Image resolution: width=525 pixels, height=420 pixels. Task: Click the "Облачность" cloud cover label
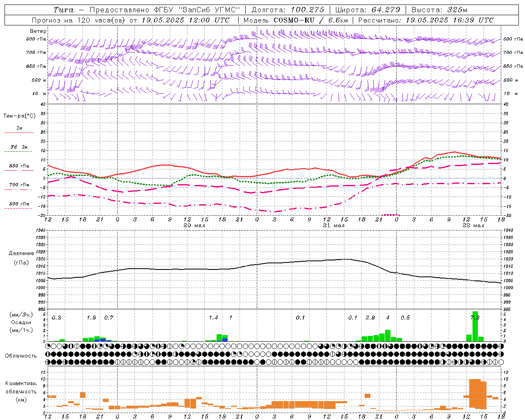click(21, 356)
